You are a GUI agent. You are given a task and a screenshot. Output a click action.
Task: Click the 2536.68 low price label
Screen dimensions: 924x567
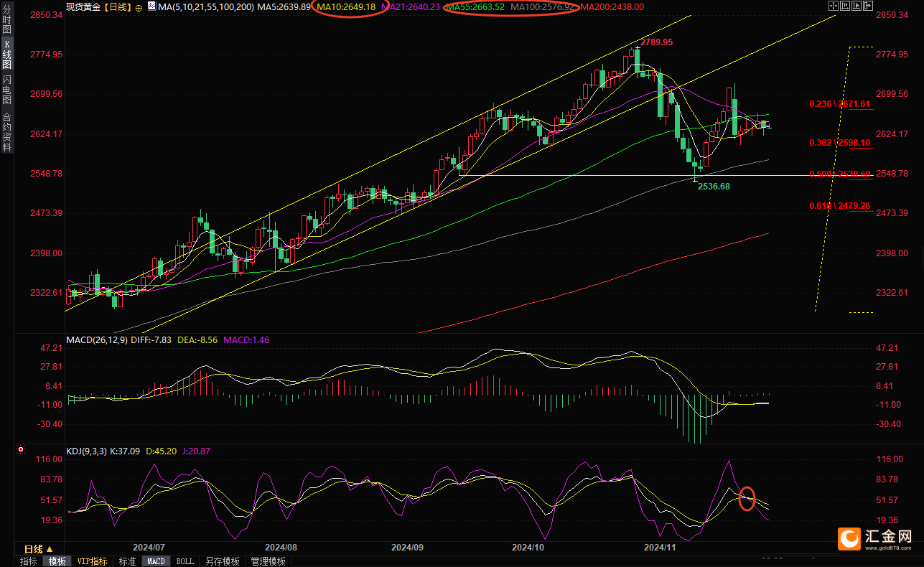tap(714, 186)
